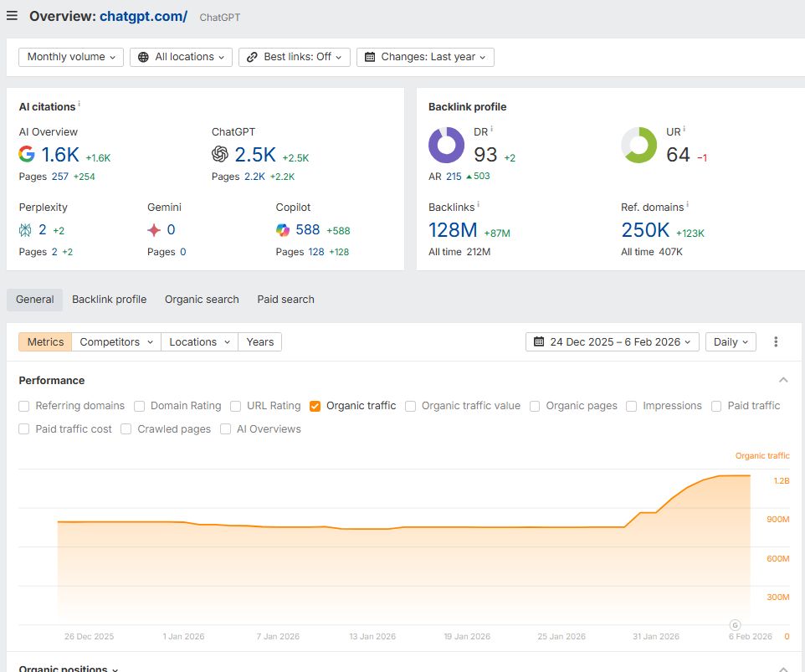Click the Gemini star icon
Viewport: 805px width, 672px height.
tap(153, 230)
